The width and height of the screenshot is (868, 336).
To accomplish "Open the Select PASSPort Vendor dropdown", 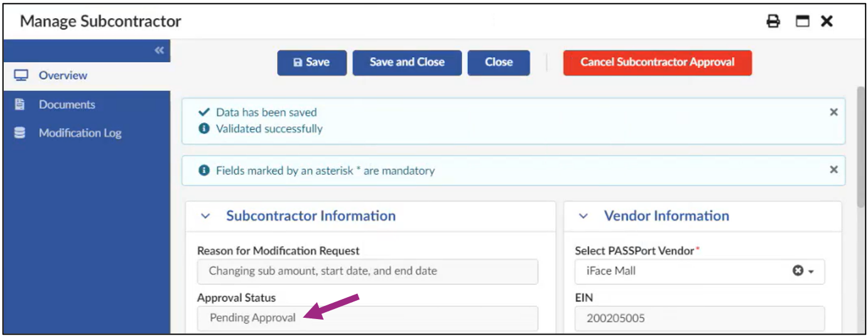I will (811, 272).
